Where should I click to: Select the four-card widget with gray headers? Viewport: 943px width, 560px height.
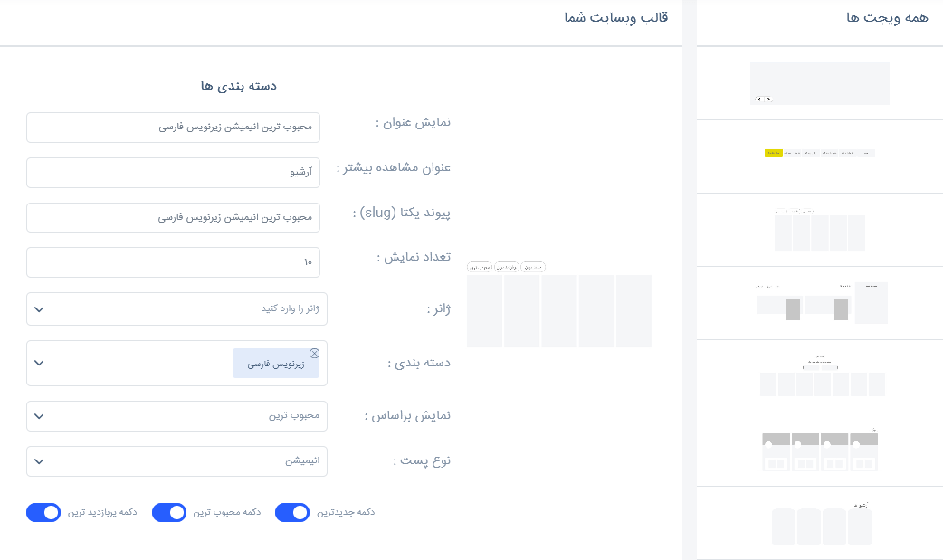point(820,450)
